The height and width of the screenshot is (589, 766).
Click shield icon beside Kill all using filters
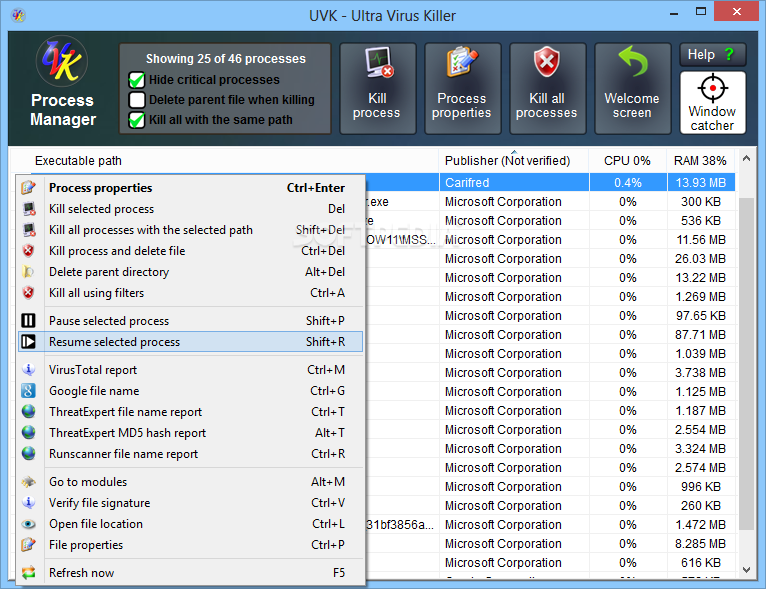pos(29,293)
